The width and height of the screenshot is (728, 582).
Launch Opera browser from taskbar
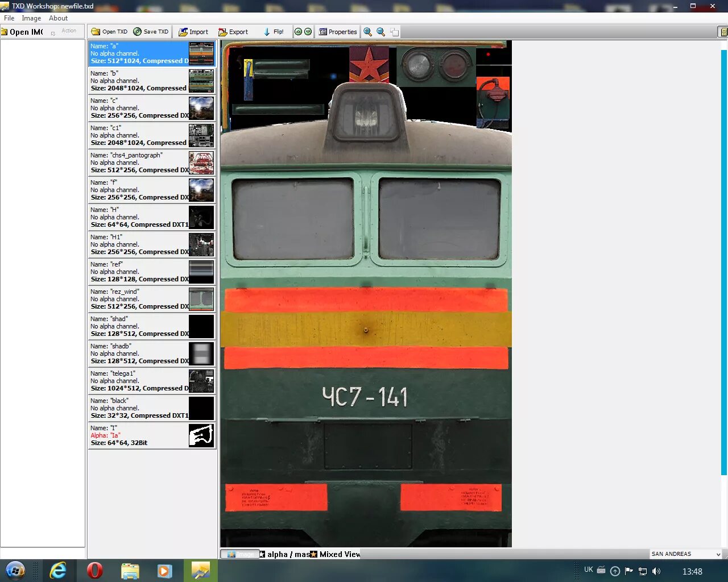[x=94, y=571]
